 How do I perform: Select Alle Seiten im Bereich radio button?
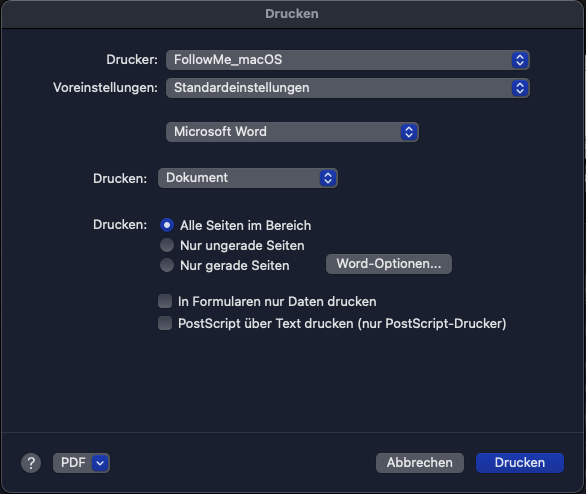[167, 225]
